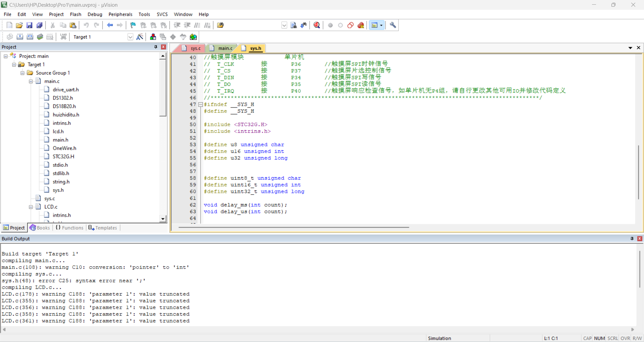
Task: Collapse #ifndef fold at line 47
Action: click(201, 105)
